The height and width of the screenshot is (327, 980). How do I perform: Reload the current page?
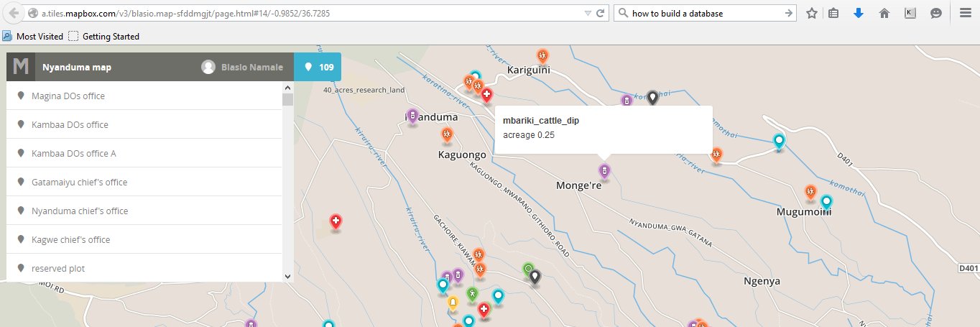click(601, 13)
